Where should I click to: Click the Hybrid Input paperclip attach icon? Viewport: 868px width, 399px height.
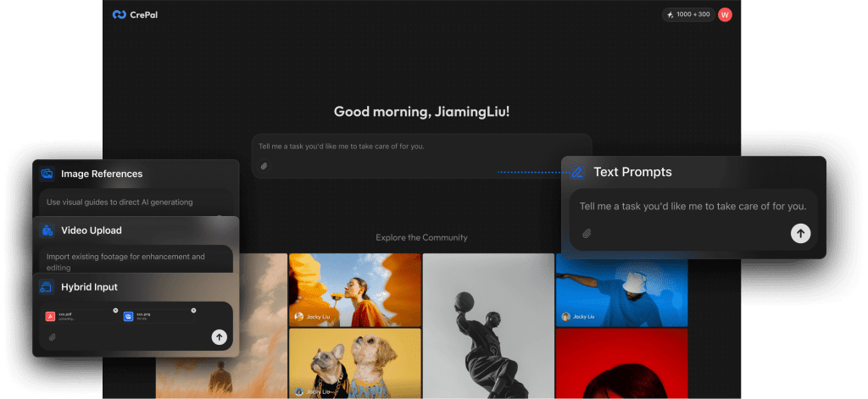coord(52,337)
